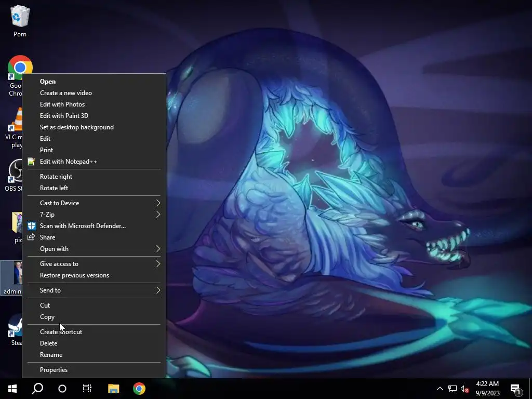Image resolution: width=532 pixels, height=399 pixels.
Task: Select Set as desktop background
Action: tap(94, 127)
